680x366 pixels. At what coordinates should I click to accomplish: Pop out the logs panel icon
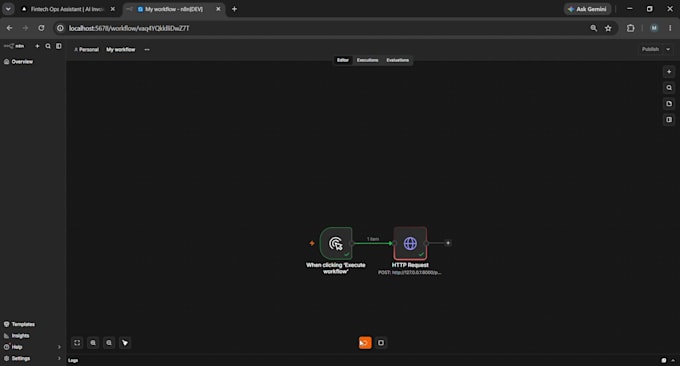pos(664,360)
